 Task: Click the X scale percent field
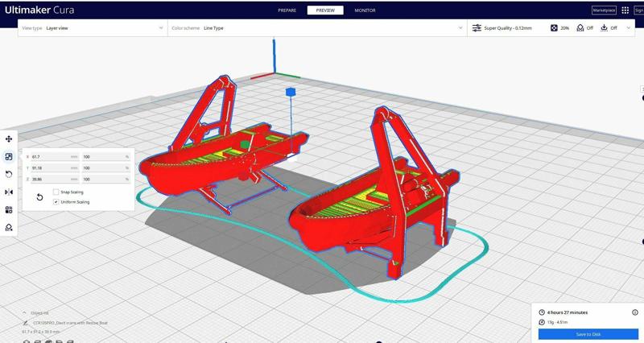(x=106, y=156)
